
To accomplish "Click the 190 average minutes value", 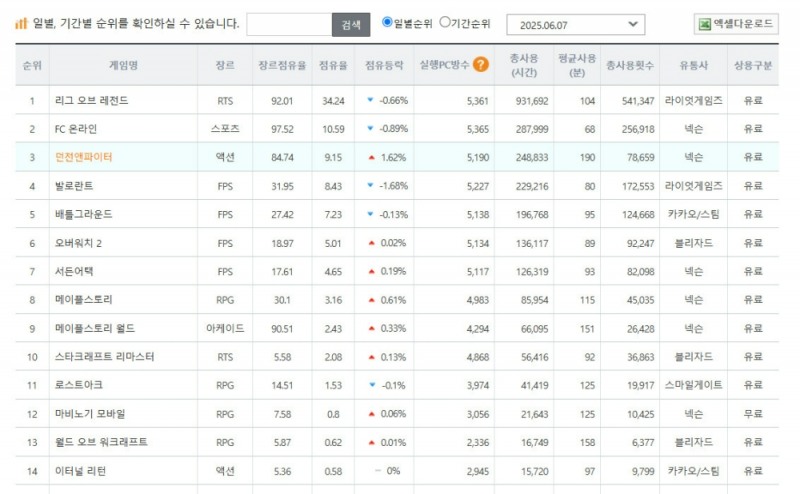I will tap(587, 158).
